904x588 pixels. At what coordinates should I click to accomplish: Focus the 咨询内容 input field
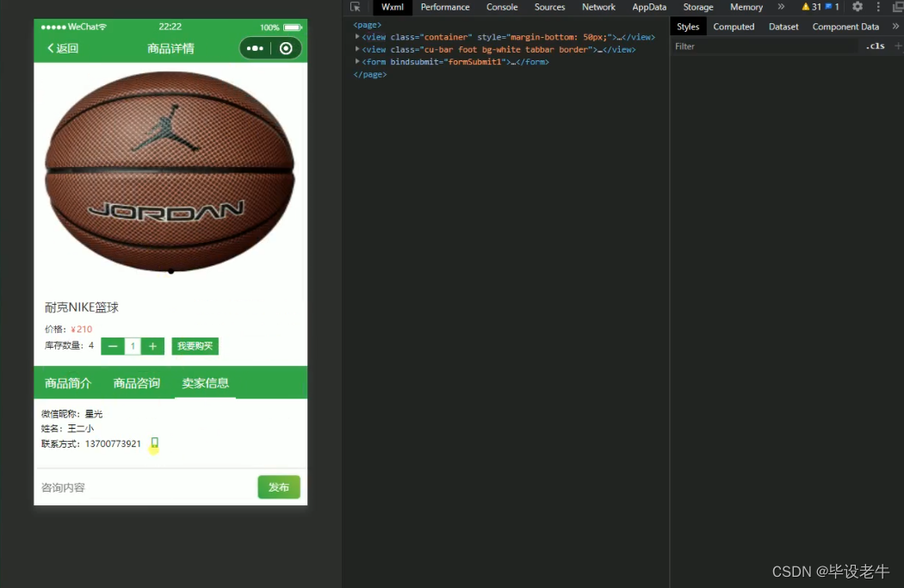point(144,487)
